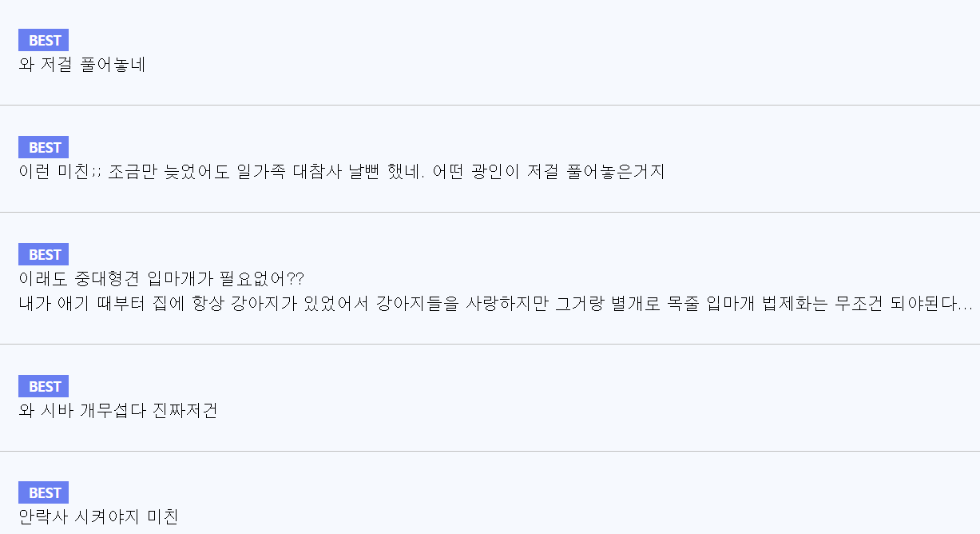Viewport: 980px width, 534px height.
Task: Select the comment "안락사 시켜야지 미친"
Action: coord(98,517)
